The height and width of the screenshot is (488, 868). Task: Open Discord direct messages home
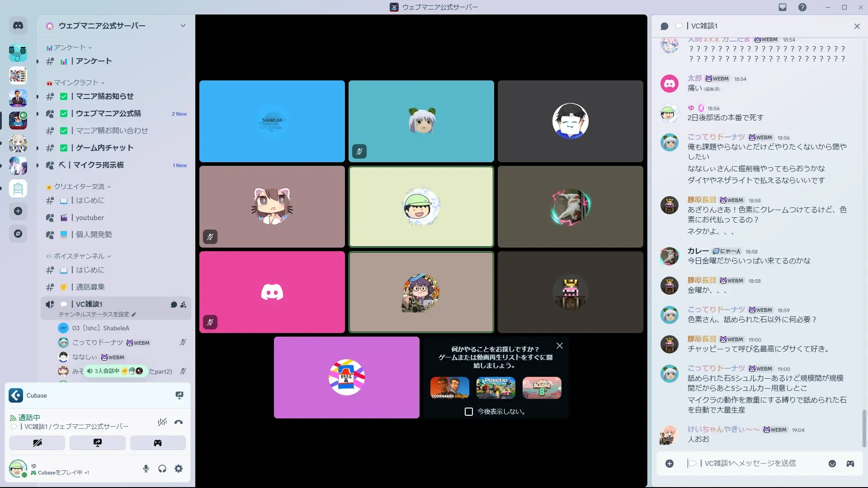18,26
